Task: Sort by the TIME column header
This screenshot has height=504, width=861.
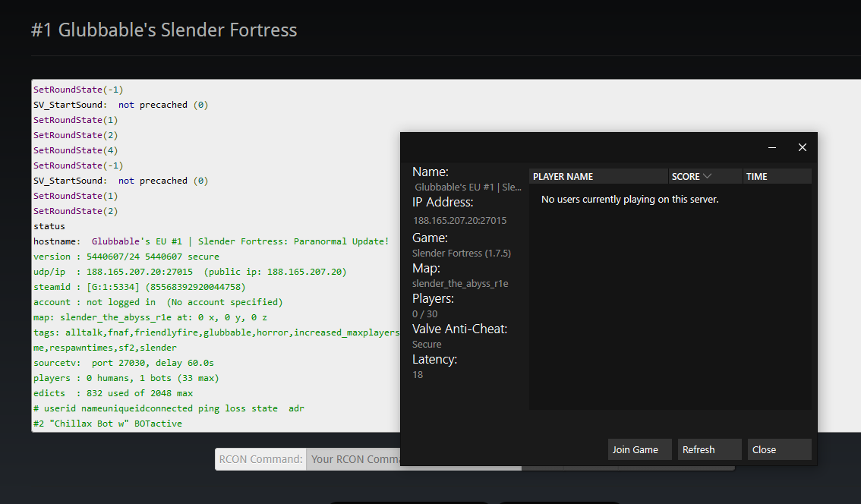Action: tap(777, 176)
